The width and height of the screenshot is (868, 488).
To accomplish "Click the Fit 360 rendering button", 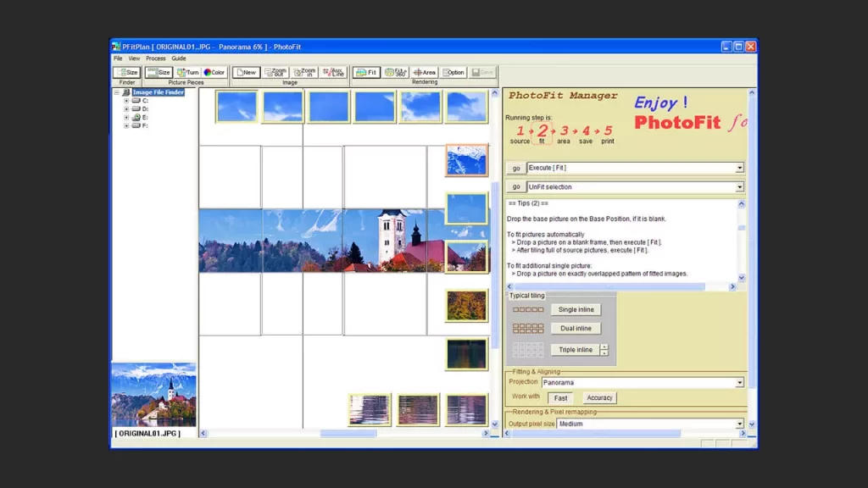I will (x=395, y=72).
